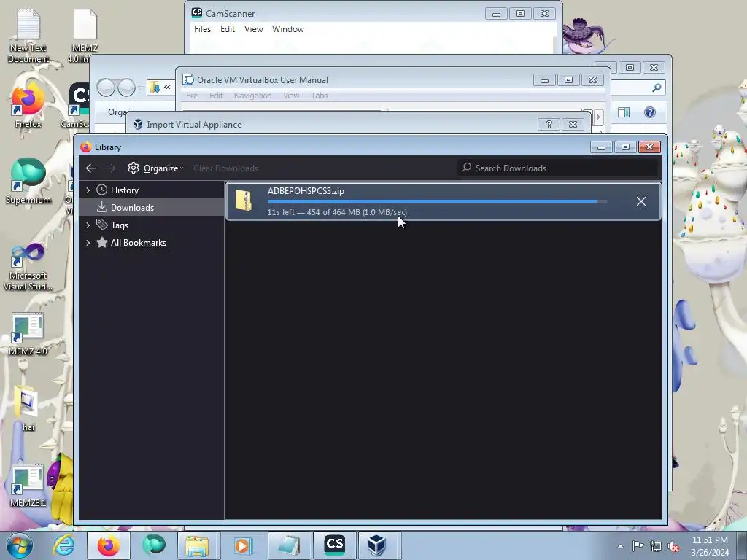Expand the Tags tree item

coord(88,225)
